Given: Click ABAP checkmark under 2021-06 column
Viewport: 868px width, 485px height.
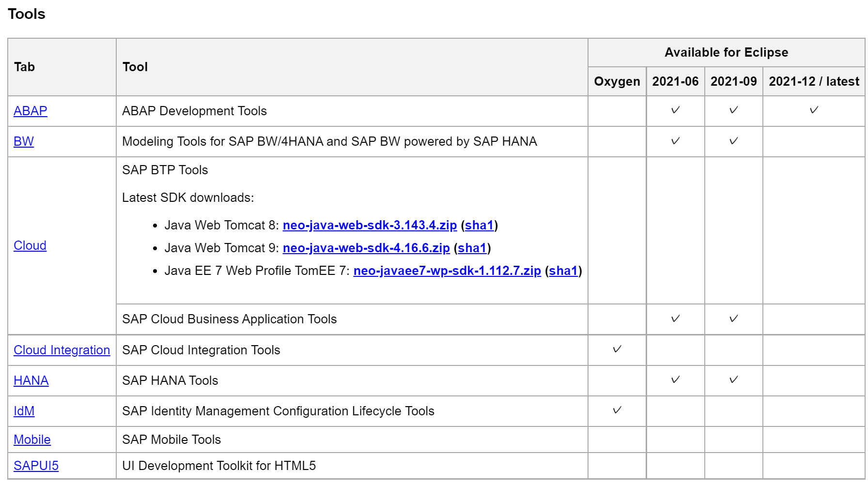Looking at the screenshot, I should pyautogui.click(x=675, y=110).
